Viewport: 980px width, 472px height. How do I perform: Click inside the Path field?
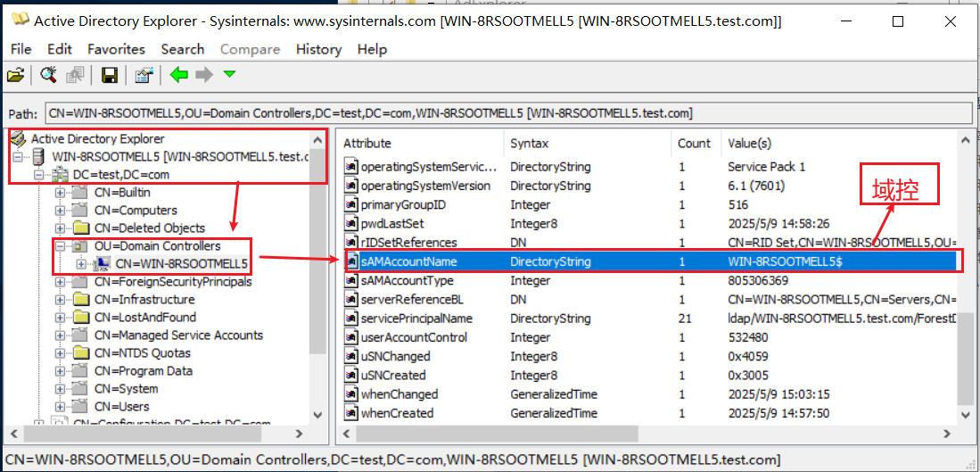(x=509, y=113)
